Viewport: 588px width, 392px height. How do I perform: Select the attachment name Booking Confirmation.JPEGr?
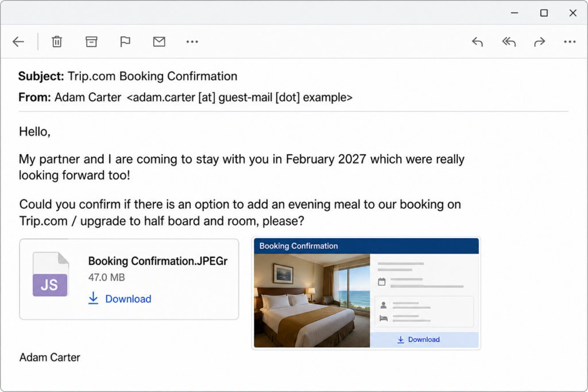pyautogui.click(x=157, y=261)
